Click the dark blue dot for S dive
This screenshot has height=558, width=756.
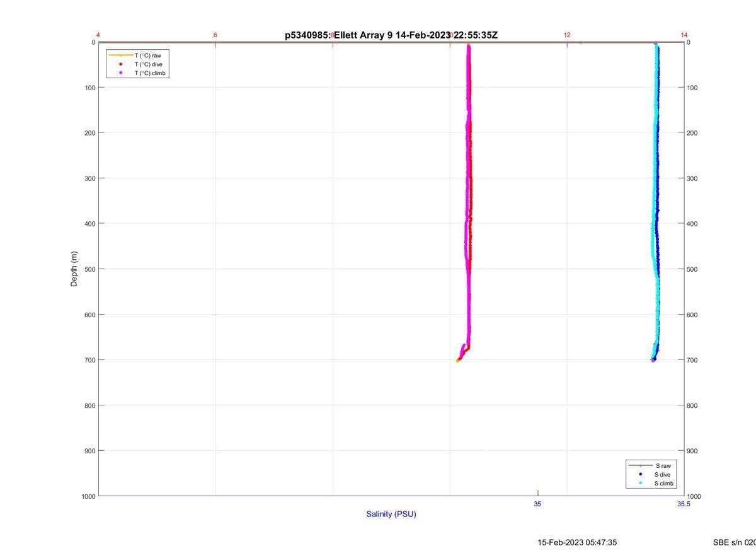(x=640, y=474)
